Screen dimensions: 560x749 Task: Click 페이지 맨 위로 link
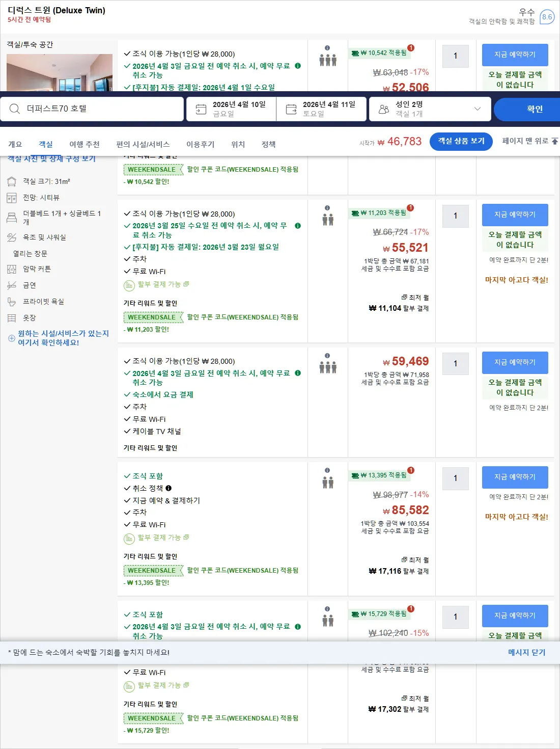(x=525, y=141)
